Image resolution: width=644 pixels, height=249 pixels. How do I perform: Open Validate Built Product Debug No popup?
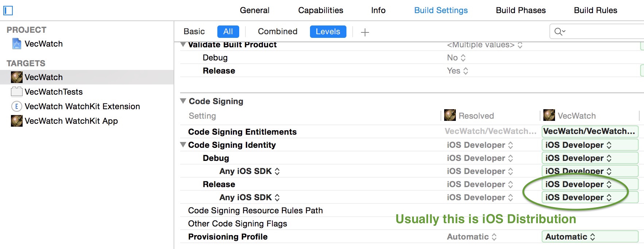(x=456, y=58)
